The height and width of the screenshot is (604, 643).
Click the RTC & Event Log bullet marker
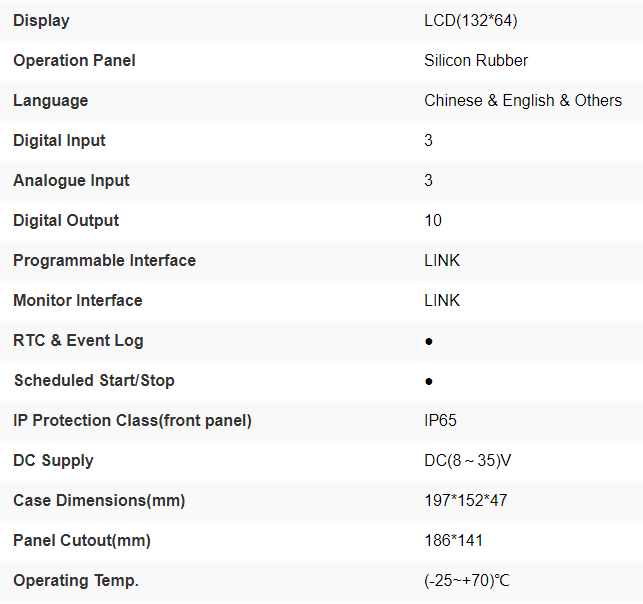click(429, 341)
